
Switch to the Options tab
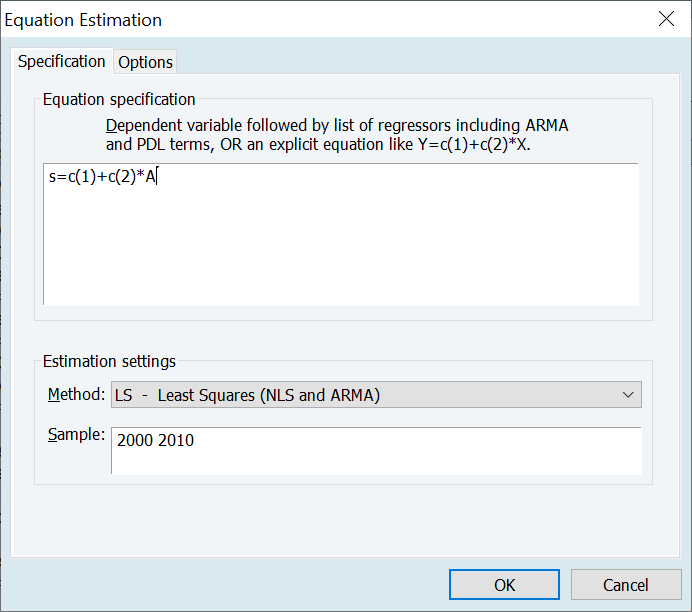146,62
